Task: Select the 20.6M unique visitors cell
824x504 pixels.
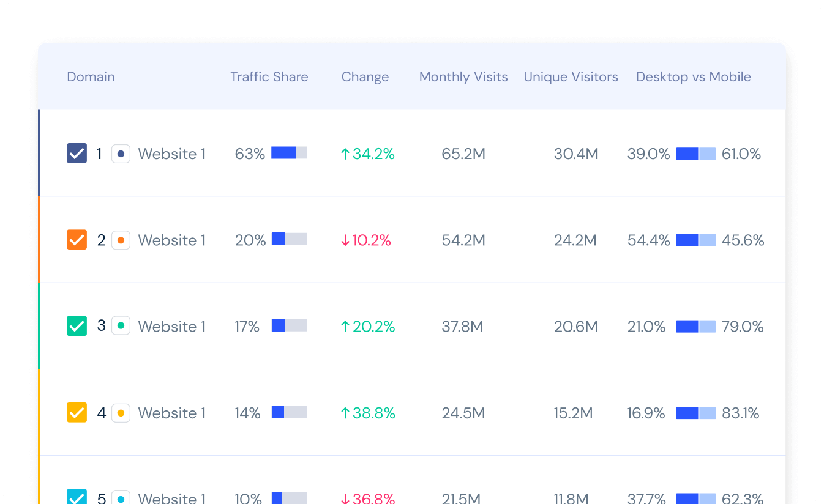Action: [x=576, y=327]
